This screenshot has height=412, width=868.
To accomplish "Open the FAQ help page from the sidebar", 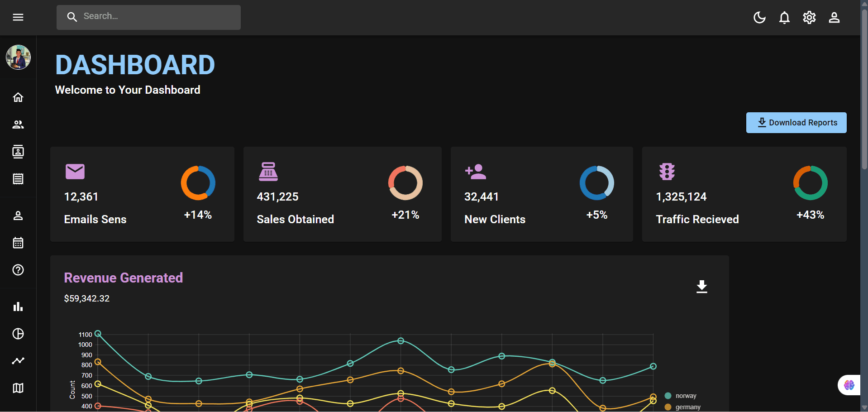I will (x=18, y=270).
